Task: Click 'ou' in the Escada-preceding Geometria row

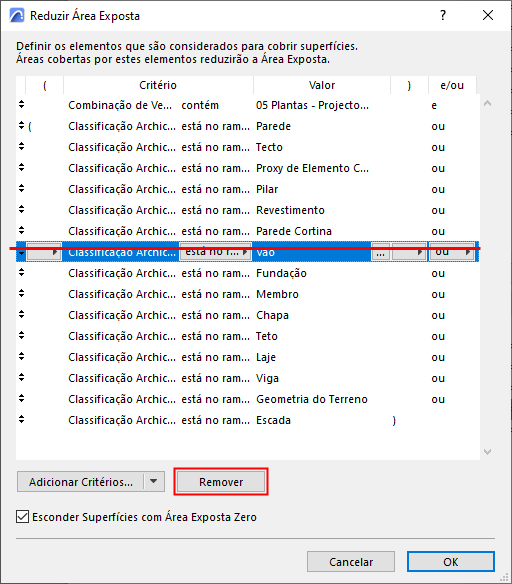Action: point(438,399)
